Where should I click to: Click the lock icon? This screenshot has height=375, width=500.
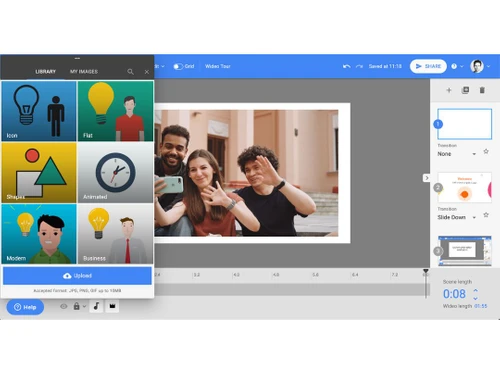coord(76,306)
